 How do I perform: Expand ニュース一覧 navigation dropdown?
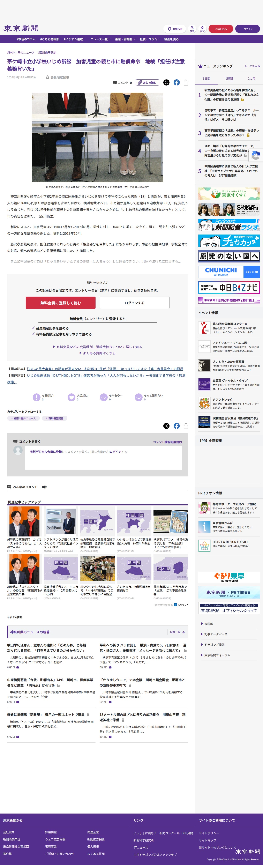[x=100, y=39]
